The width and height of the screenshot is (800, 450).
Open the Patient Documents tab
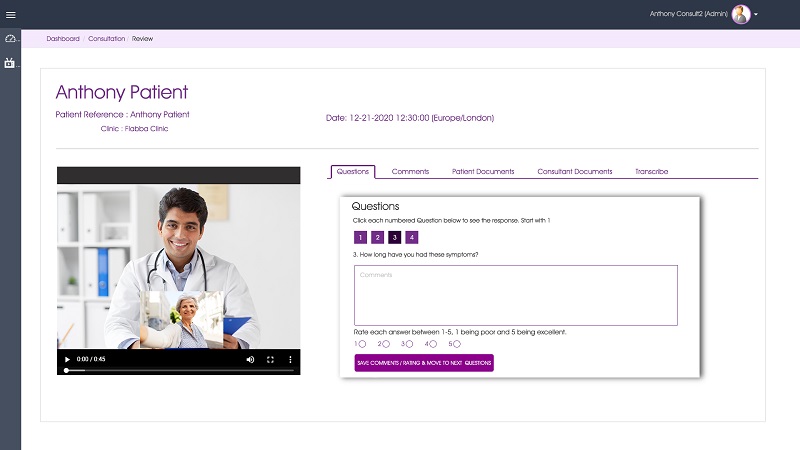point(483,171)
